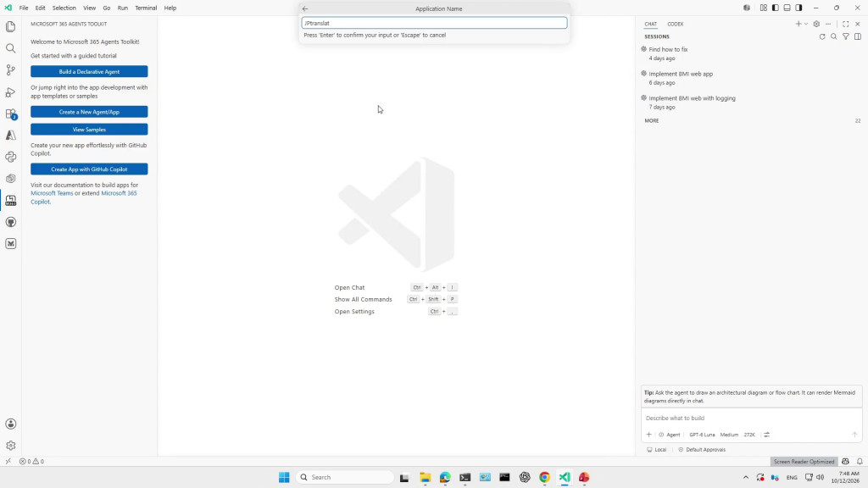Click the back arrow in the Application Name prompt
The width and height of the screenshot is (868, 488).
click(x=305, y=8)
